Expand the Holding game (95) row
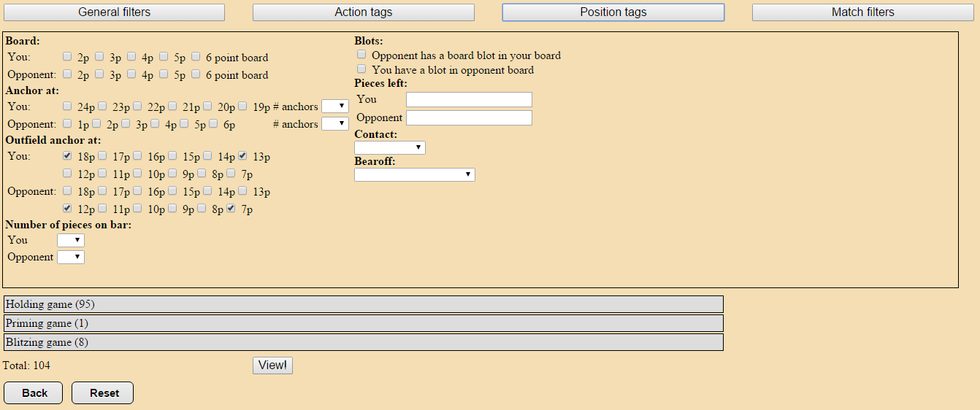The height and width of the screenshot is (410, 980). tap(363, 304)
